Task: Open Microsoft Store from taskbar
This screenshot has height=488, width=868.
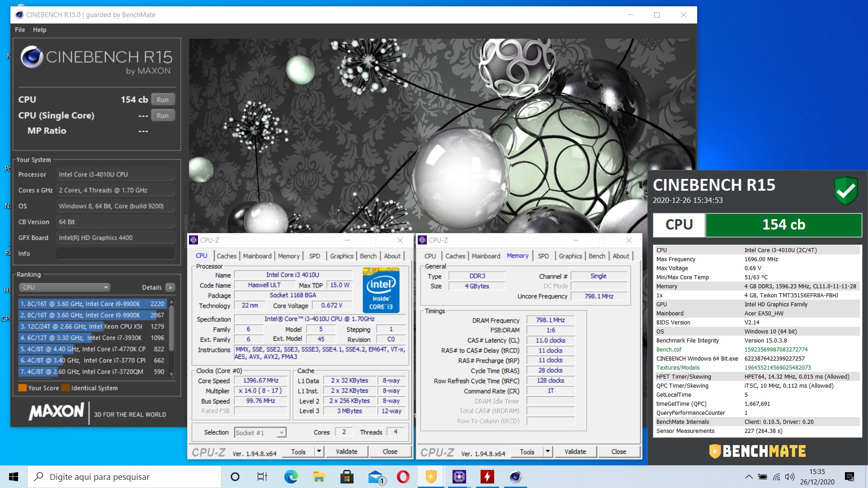Action: (347, 477)
